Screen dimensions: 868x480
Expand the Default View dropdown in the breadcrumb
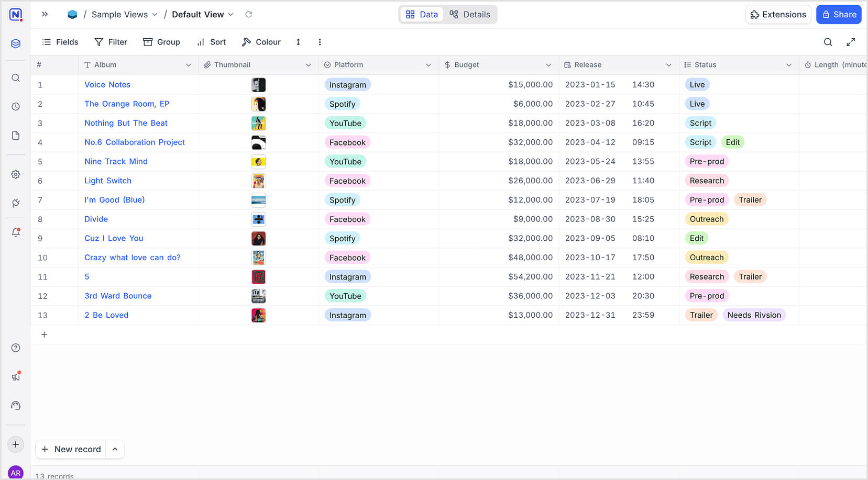[x=231, y=15]
